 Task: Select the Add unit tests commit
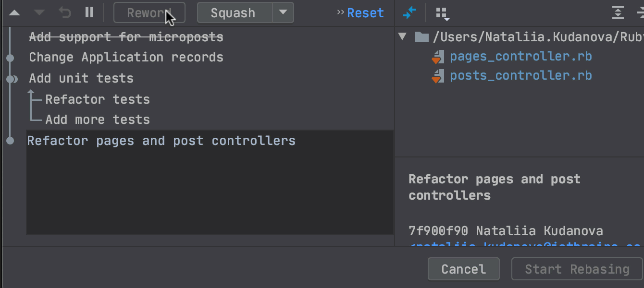(x=81, y=78)
